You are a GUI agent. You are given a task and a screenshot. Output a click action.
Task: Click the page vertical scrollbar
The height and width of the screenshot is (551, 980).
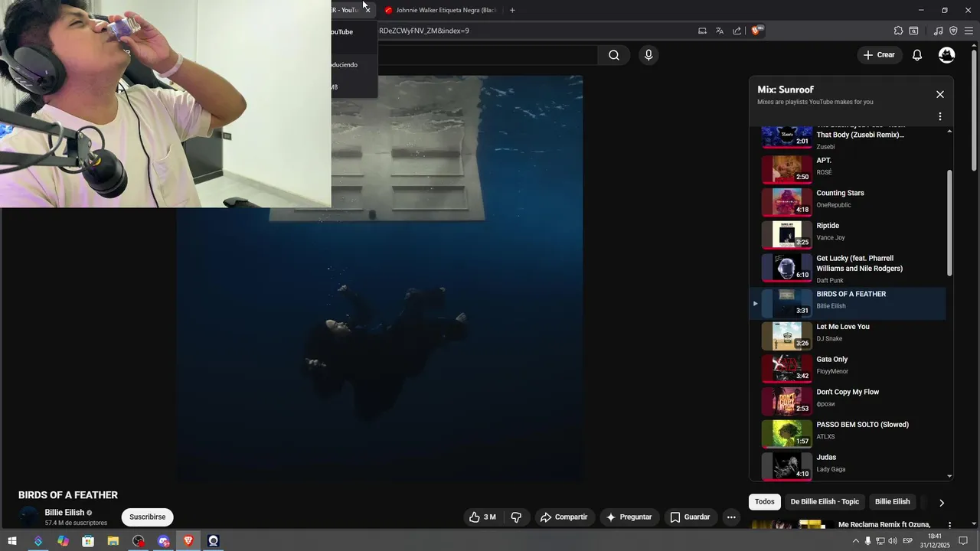point(974,109)
